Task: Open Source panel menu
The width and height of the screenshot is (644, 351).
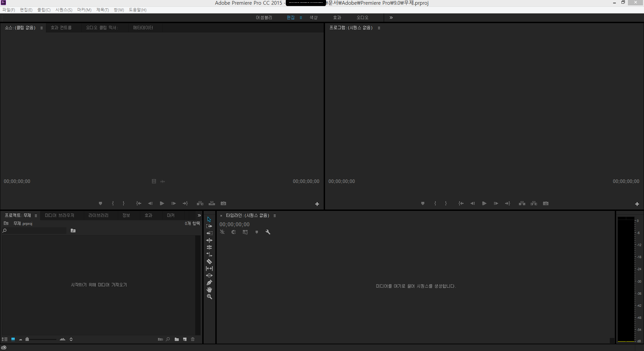Action: click(x=42, y=28)
